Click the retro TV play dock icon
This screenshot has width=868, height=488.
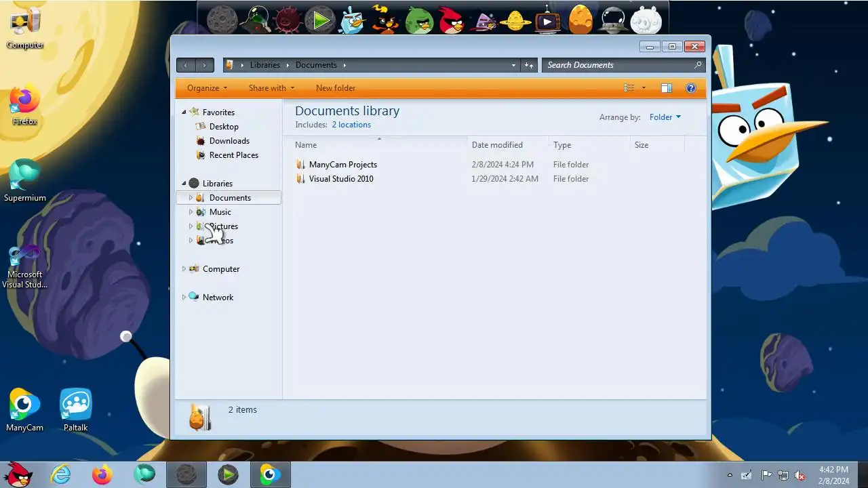tap(547, 20)
